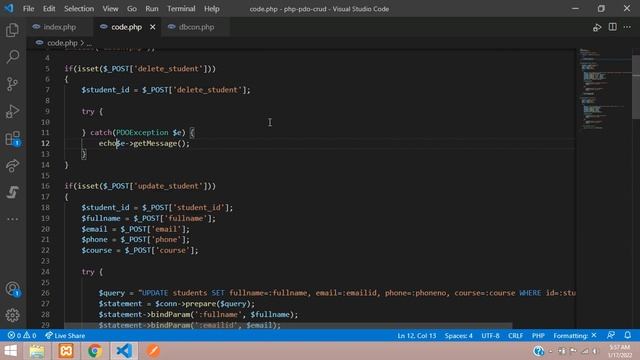640x360 pixels.
Task: Open the File menu
Action: [29, 9]
